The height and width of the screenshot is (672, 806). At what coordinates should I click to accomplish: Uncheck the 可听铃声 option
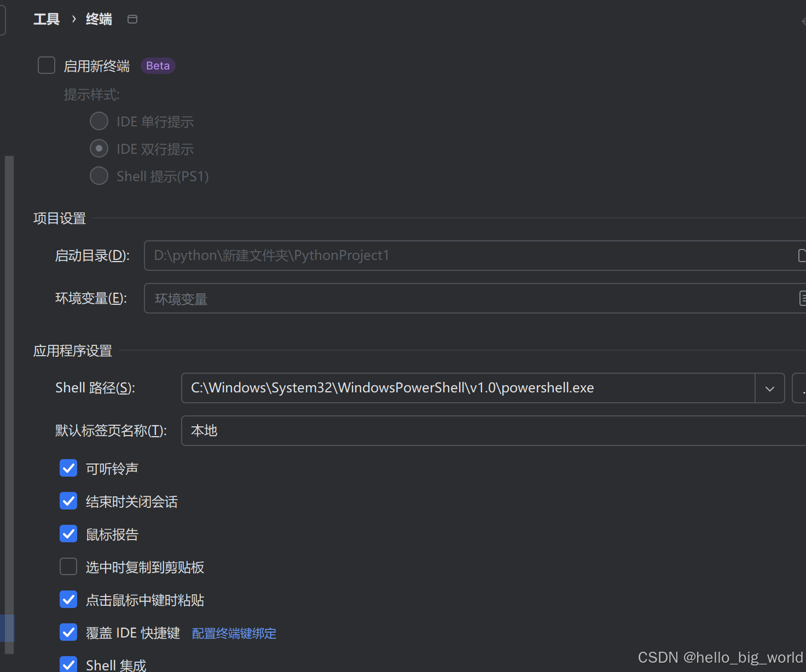point(68,468)
